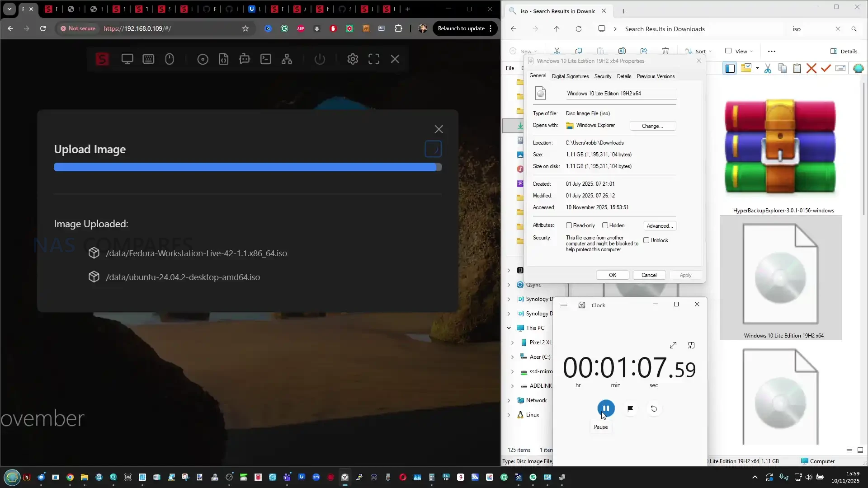868x488 pixels.
Task: Open the KVM settings gear icon
Action: click(353, 59)
